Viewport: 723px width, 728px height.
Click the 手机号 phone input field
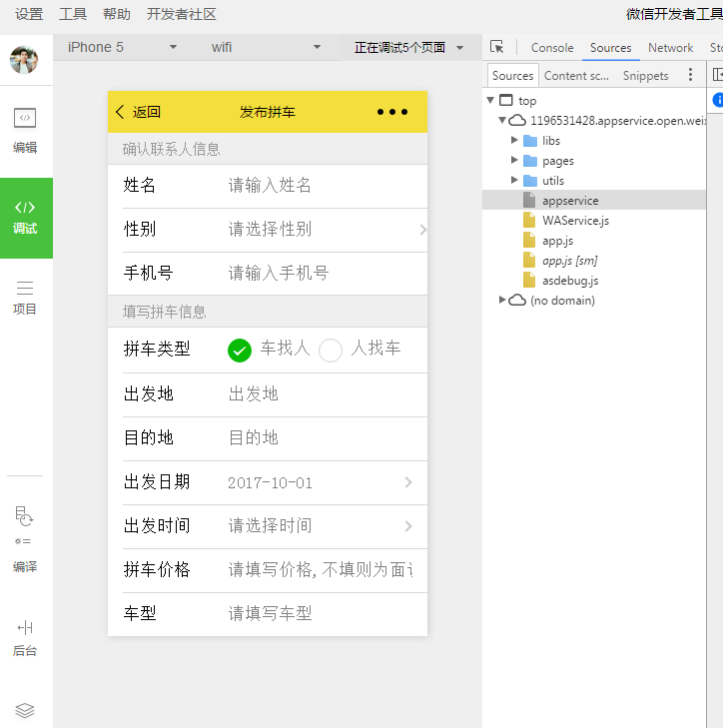point(320,274)
